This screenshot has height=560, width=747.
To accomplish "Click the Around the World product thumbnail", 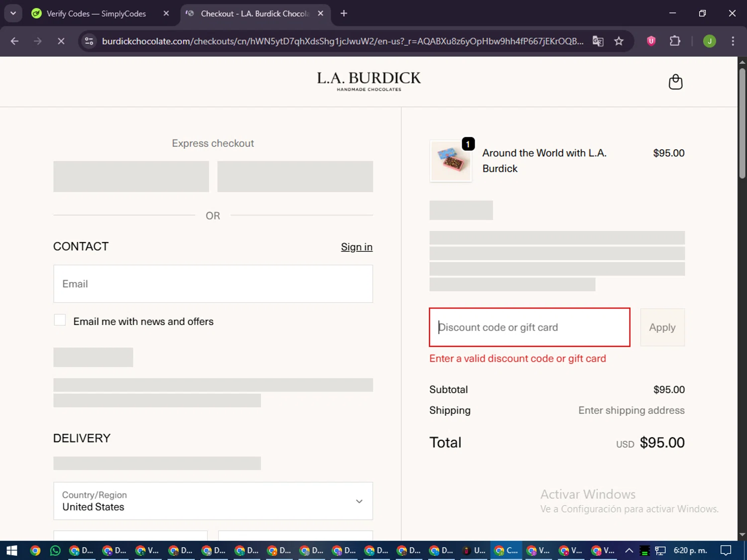I will click(x=451, y=161).
